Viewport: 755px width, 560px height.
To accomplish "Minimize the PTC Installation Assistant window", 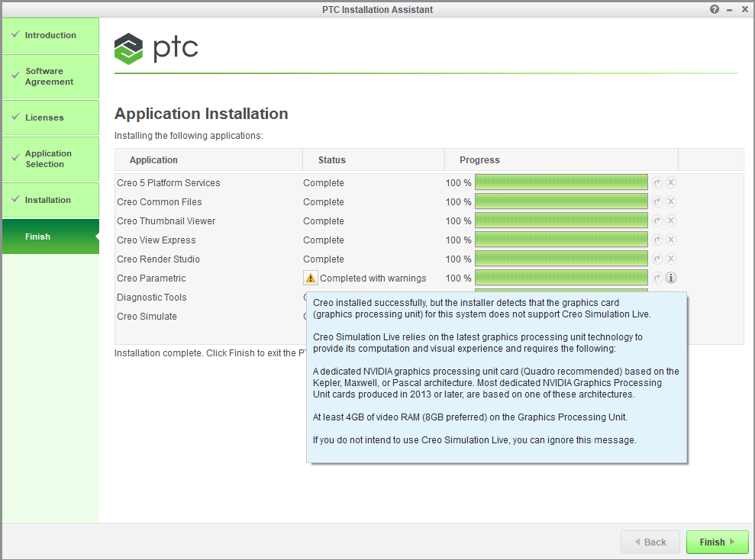I will 730,10.
